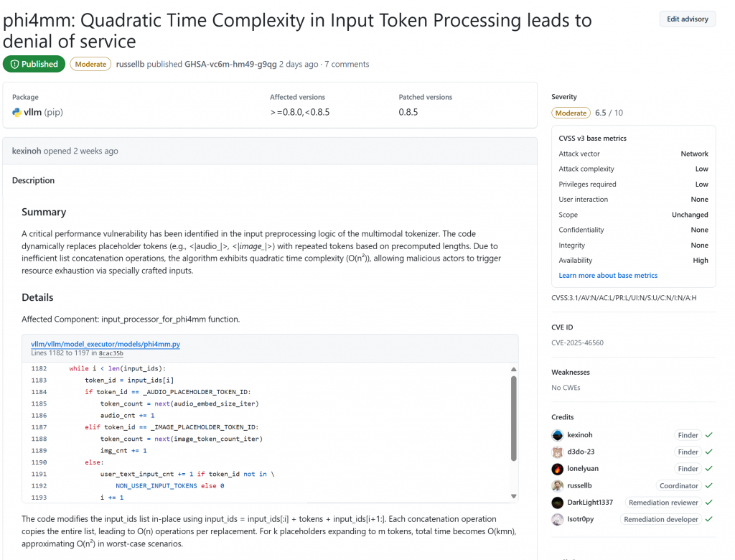Click the checkmark next to kexinoh Finder
The image size is (735, 560).
[708, 435]
